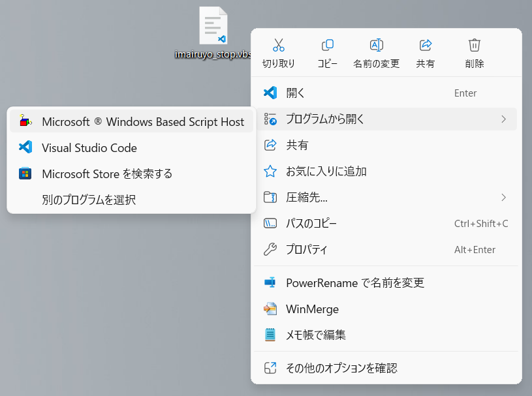
Task: Open with Visual Studio Code
Action: [x=132, y=147]
